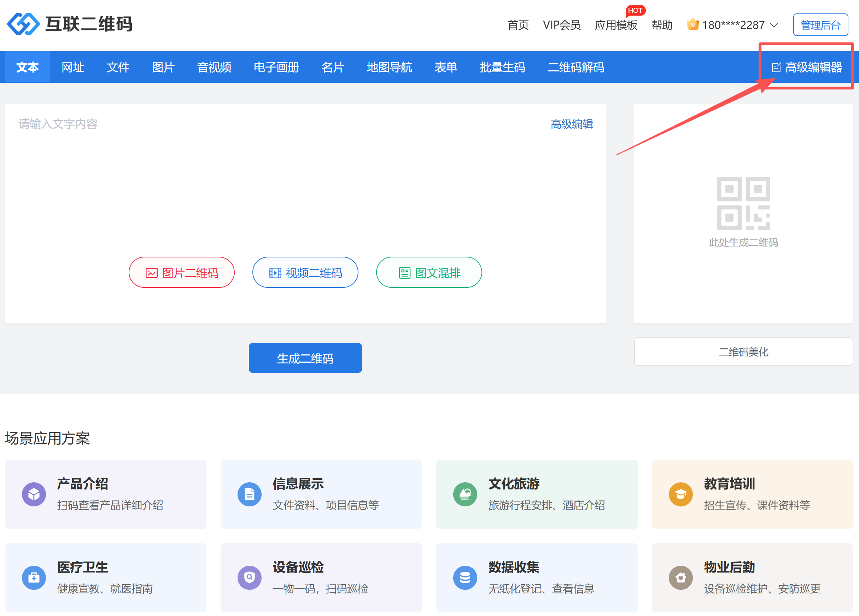Click the 互联二维码 brand text
The image size is (859, 616).
point(89,24)
